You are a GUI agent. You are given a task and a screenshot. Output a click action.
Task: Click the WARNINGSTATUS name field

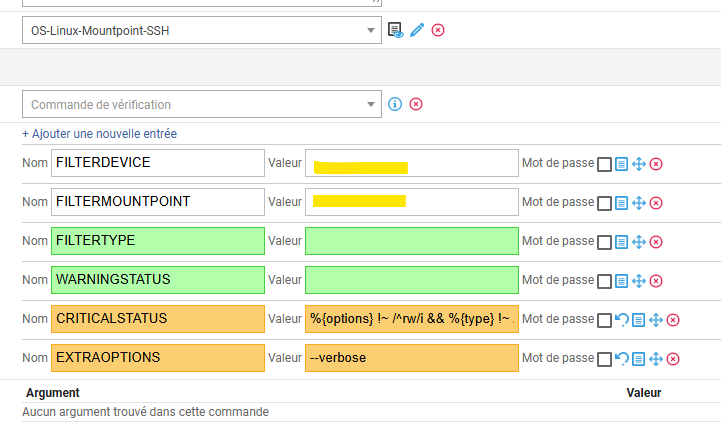pyautogui.click(x=158, y=280)
